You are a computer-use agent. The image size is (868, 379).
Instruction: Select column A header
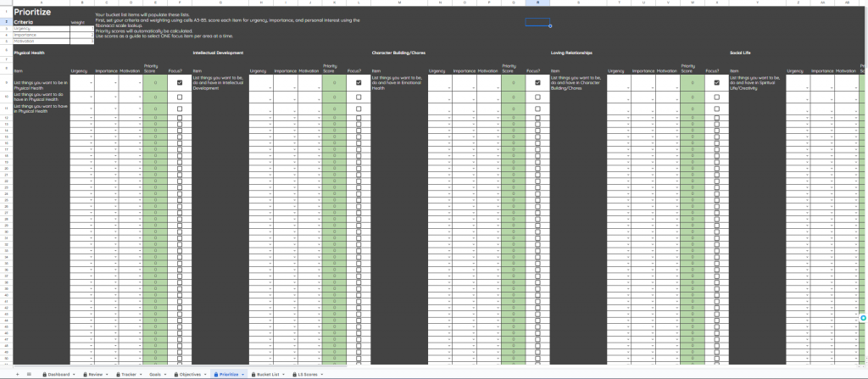pos(40,3)
